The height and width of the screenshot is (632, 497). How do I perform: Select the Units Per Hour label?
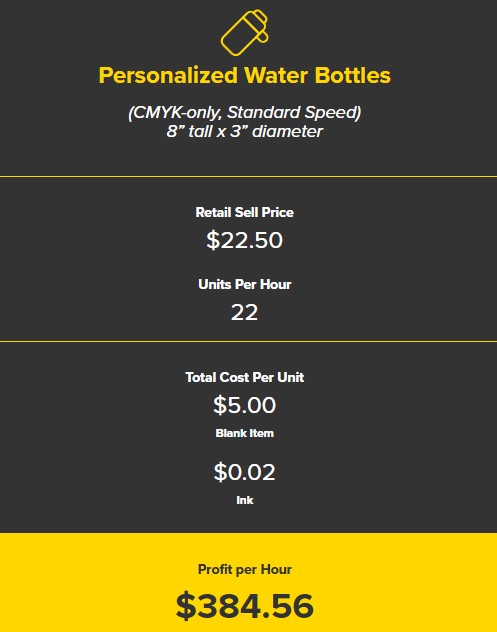pos(245,284)
